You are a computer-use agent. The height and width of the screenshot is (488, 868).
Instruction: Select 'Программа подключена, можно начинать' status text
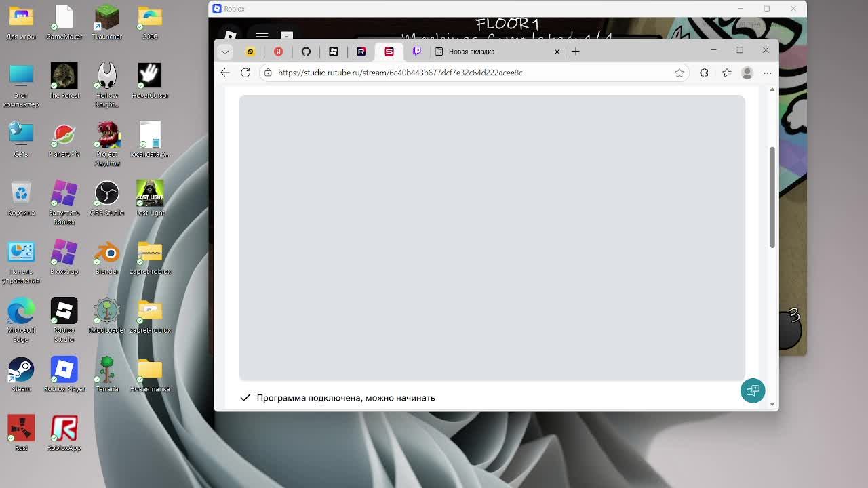[x=346, y=398]
